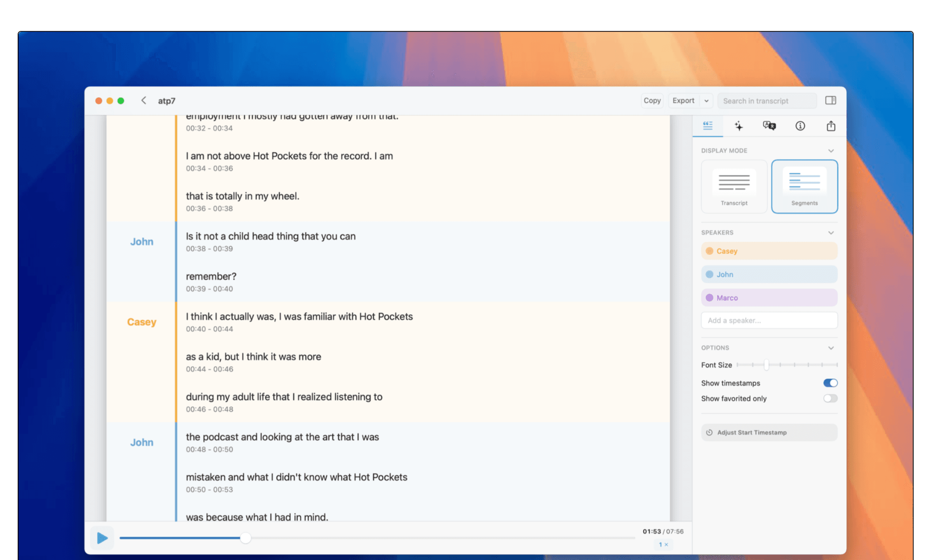The image size is (929, 560).
Task: Collapse the Speakers section
Action: (831, 232)
